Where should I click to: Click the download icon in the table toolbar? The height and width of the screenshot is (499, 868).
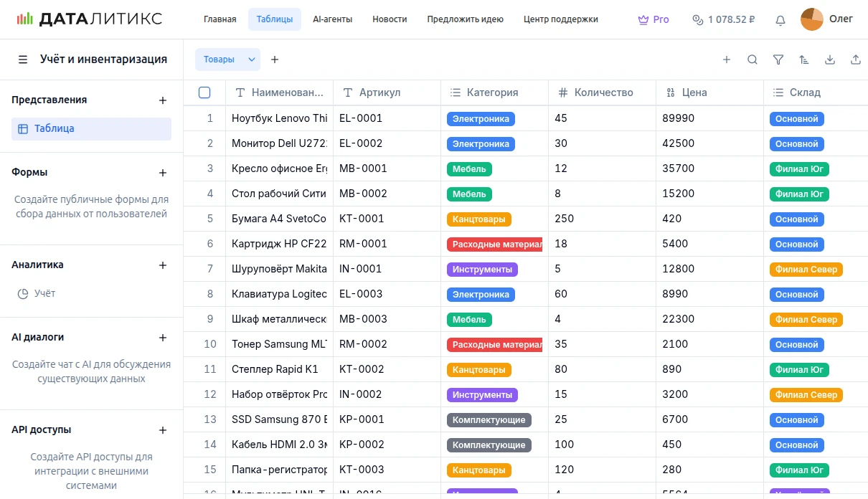click(829, 60)
